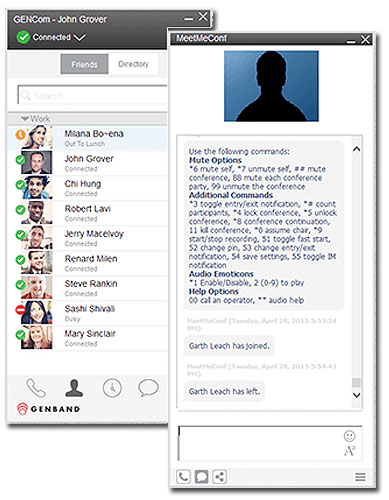Screen dimensions: 389x500
Task: Click green status icon beside Jerry Macelvoy
Action: pyautogui.click(x=20, y=235)
